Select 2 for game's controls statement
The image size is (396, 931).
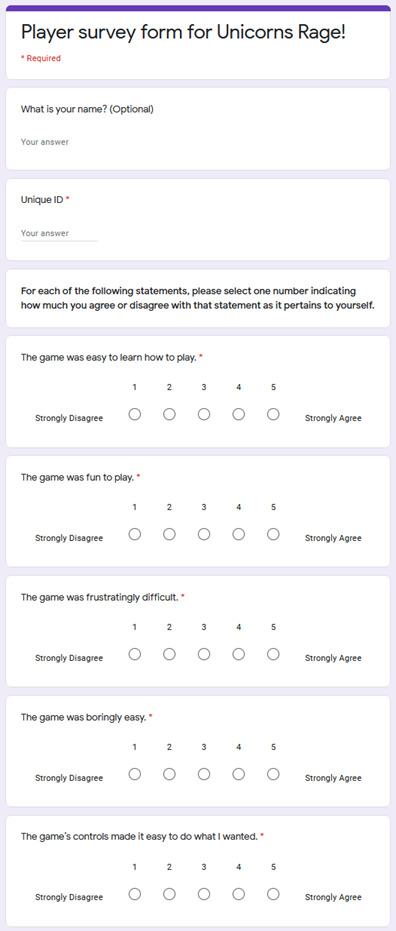[x=169, y=894]
